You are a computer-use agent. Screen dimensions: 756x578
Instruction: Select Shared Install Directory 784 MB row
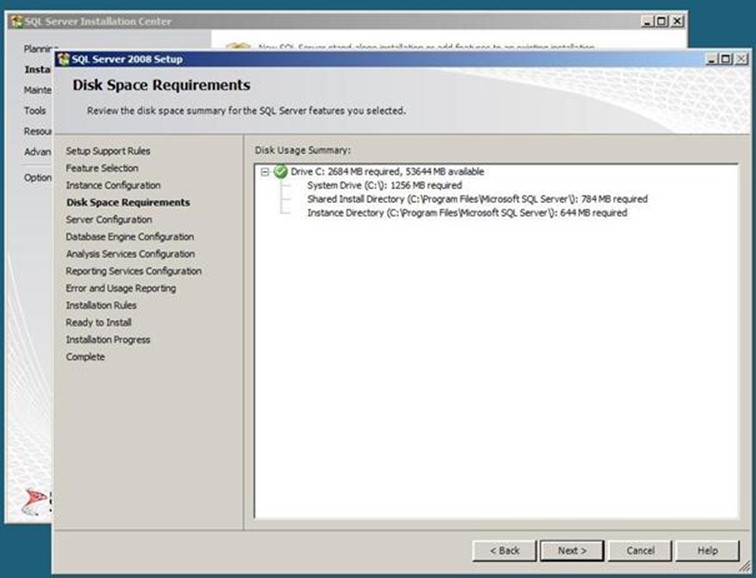tap(477, 199)
